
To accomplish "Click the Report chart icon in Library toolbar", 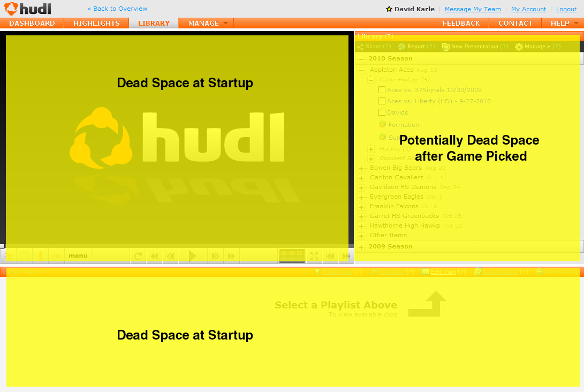I will click(401, 47).
